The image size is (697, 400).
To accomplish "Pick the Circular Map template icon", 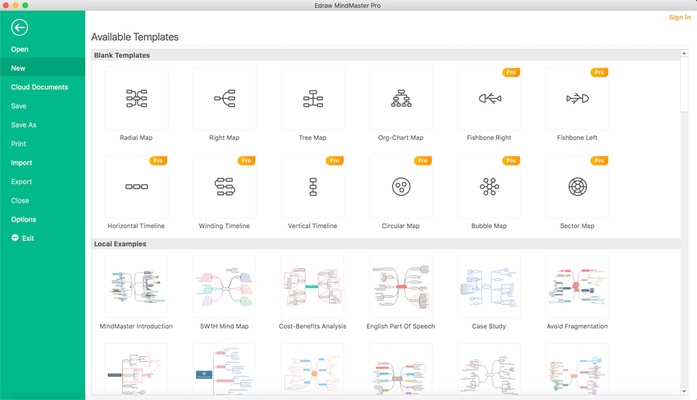I will [x=401, y=187].
